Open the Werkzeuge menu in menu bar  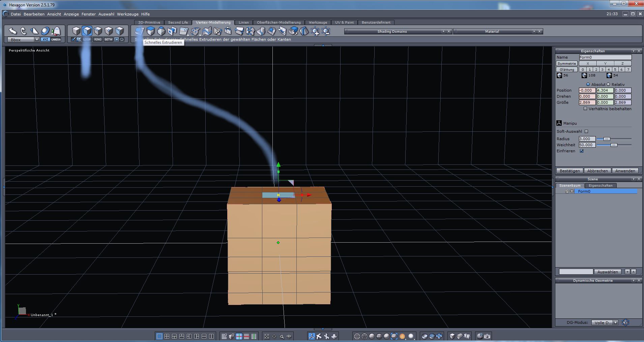[x=128, y=14]
